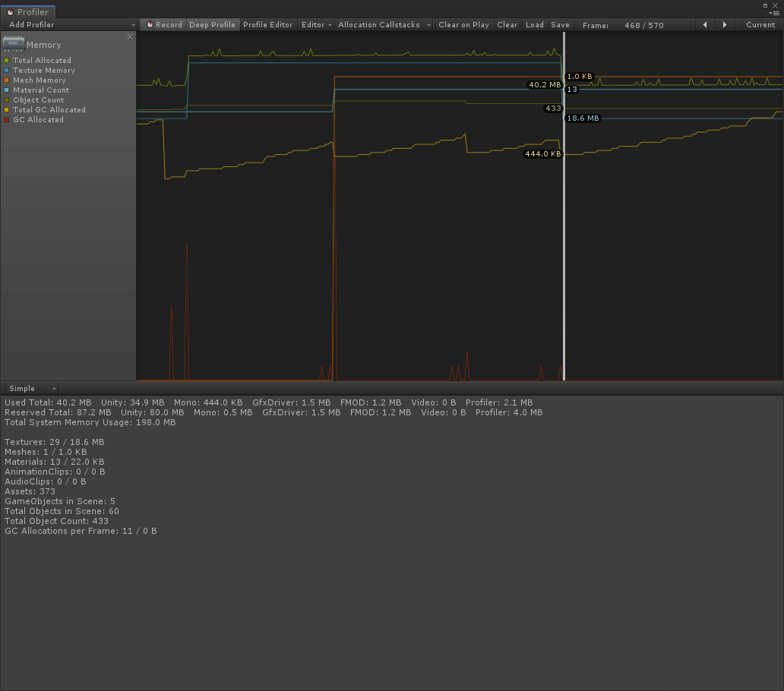Viewport: 784px width, 691px height.
Task: Click the Frame number field
Action: tap(644, 24)
